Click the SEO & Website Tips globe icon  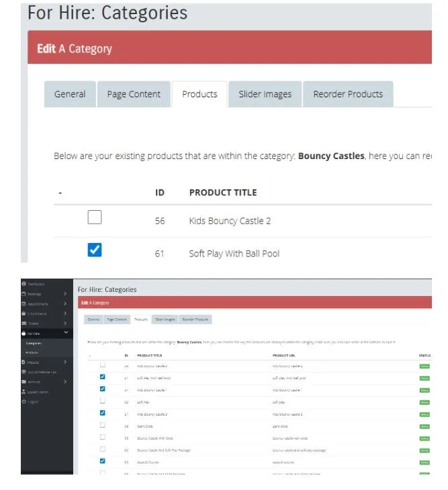coord(24,372)
